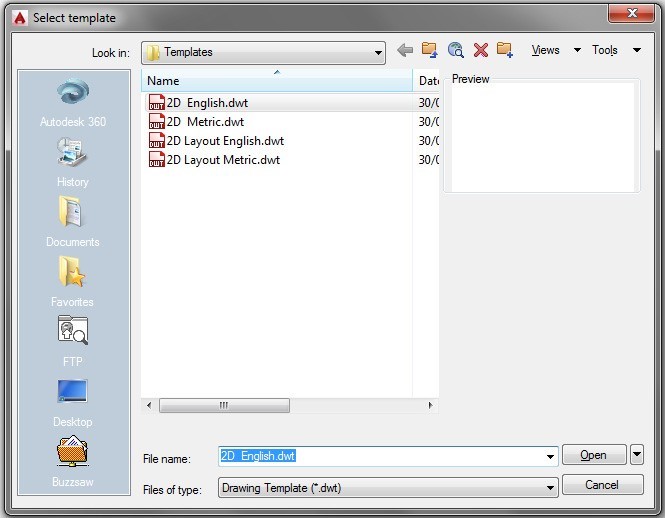
Task: Click the back arrow navigation icon
Action: click(405, 51)
